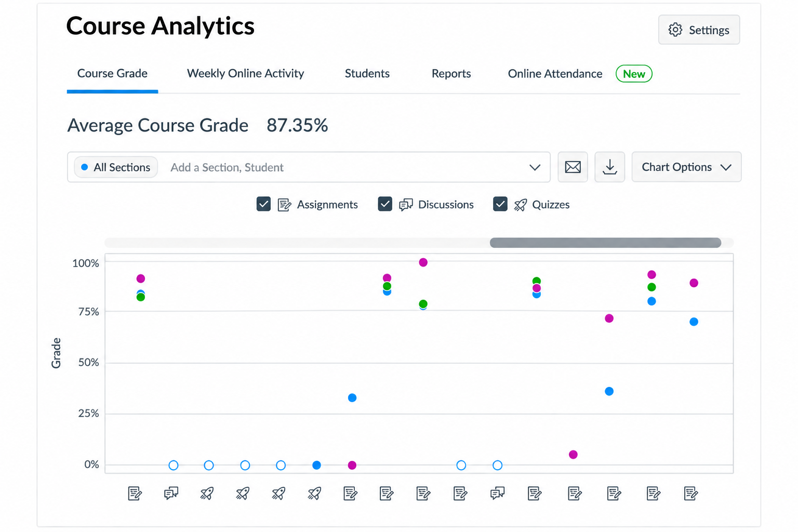Open the Students tab

367,74
